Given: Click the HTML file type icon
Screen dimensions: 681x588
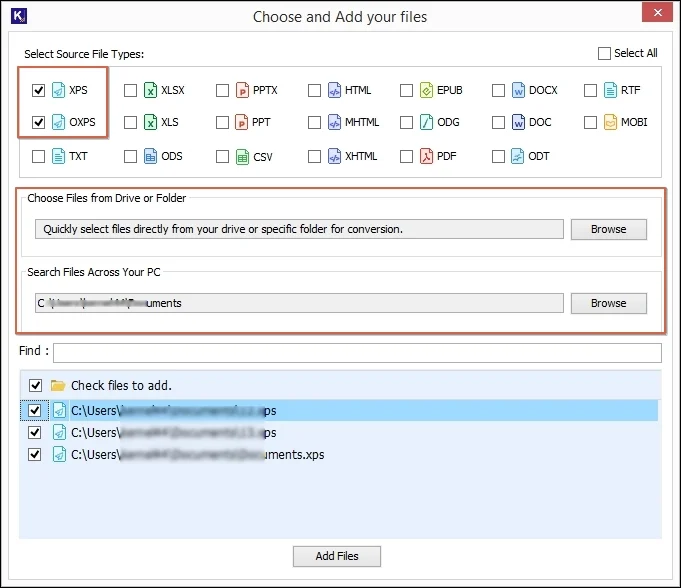Looking at the screenshot, I should 334,90.
